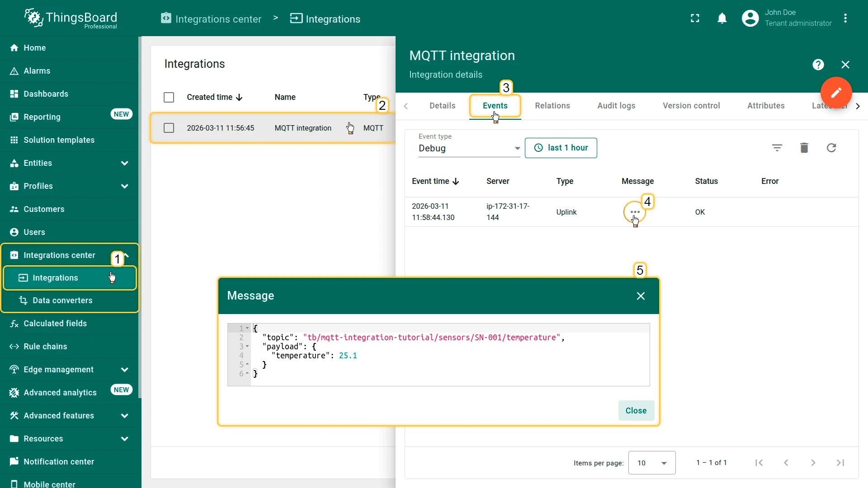Open the Attributes tab
The width and height of the screenshot is (868, 488).
point(766,106)
